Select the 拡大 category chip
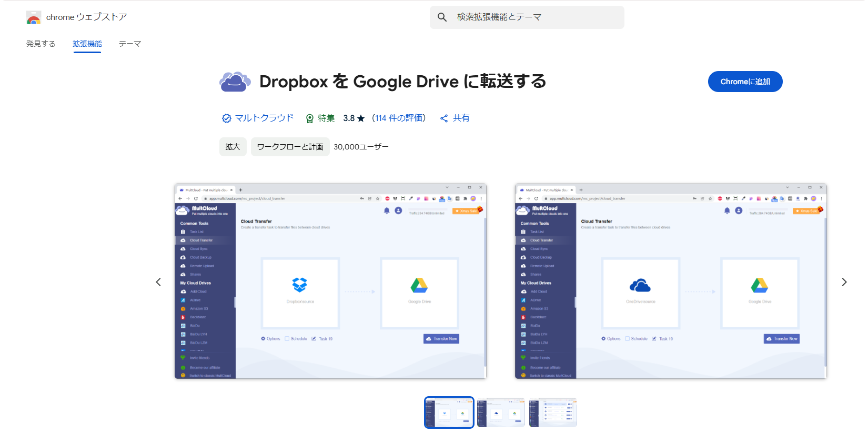Viewport: 868px width, 443px height. [x=233, y=147]
